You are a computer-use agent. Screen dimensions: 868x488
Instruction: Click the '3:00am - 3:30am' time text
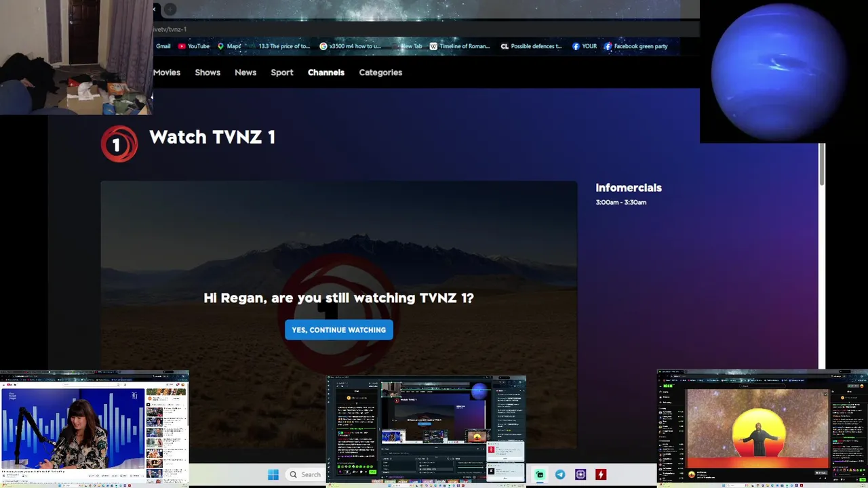point(621,202)
